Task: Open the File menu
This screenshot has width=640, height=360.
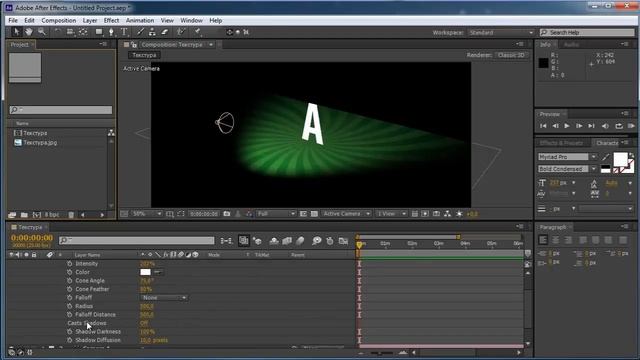Action: [x=13, y=20]
